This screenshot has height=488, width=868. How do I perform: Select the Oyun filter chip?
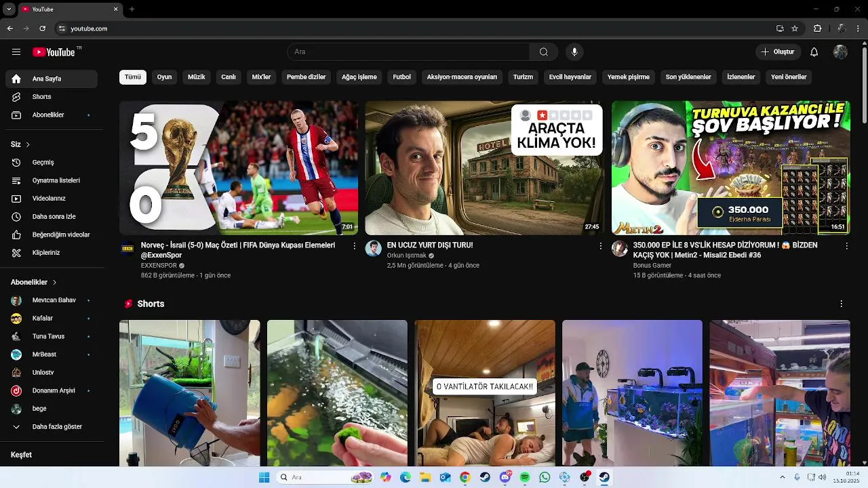(x=164, y=77)
